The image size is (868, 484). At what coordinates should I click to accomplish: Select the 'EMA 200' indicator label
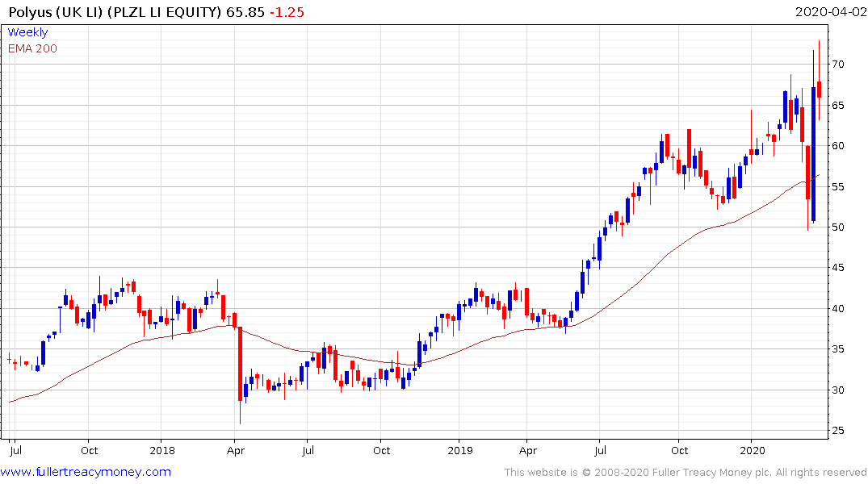coord(32,48)
